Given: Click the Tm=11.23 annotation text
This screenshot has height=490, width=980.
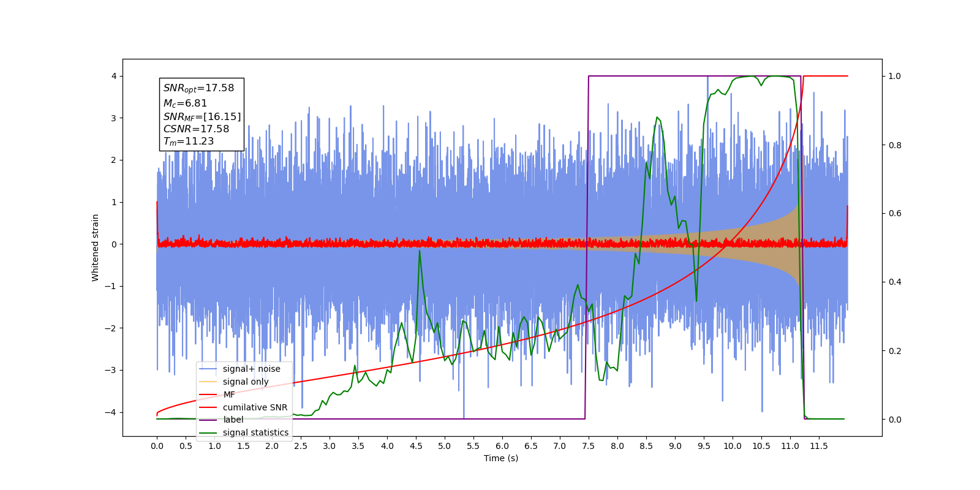Looking at the screenshot, I should click(x=189, y=141).
